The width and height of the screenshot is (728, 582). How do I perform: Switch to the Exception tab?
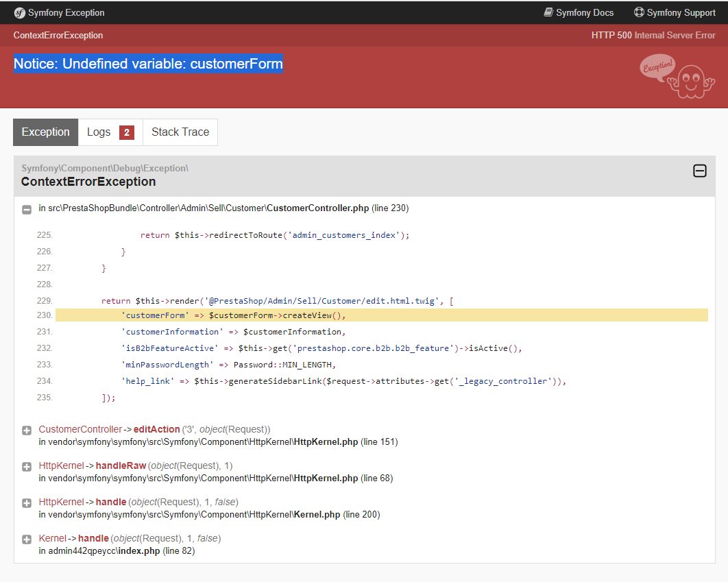tap(45, 132)
